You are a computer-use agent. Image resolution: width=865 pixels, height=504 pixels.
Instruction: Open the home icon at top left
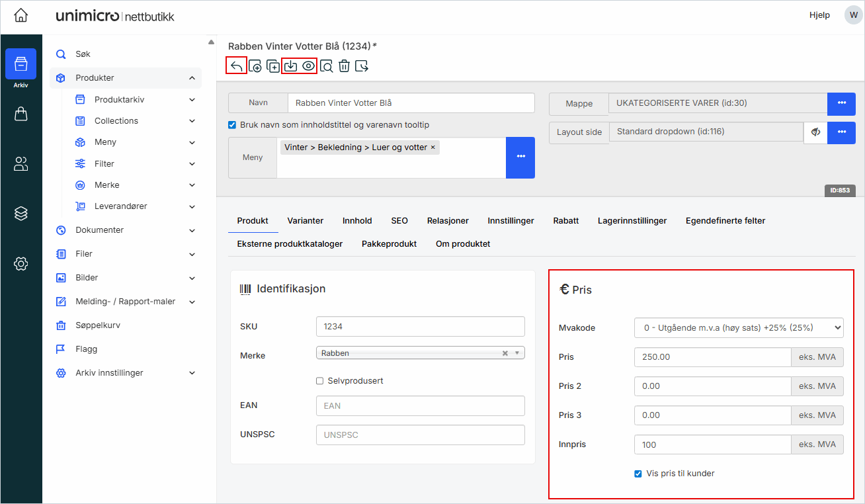coord(21,15)
